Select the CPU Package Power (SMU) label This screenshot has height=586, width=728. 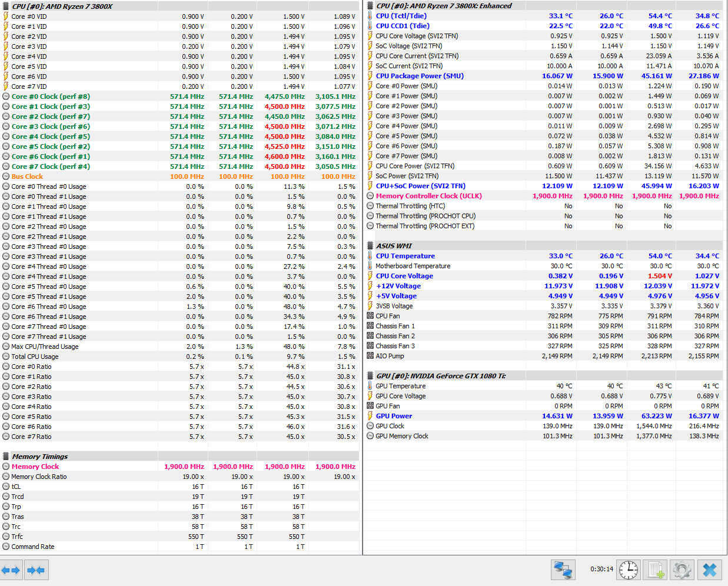pyautogui.click(x=420, y=76)
